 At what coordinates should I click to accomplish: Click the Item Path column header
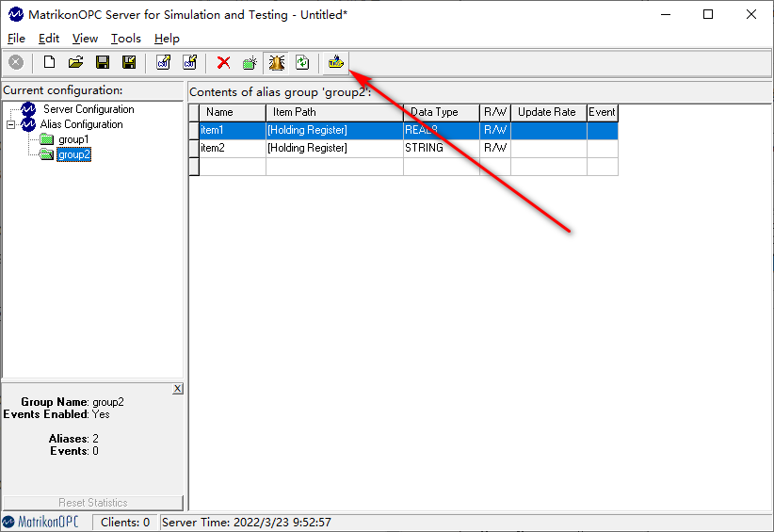coord(334,112)
